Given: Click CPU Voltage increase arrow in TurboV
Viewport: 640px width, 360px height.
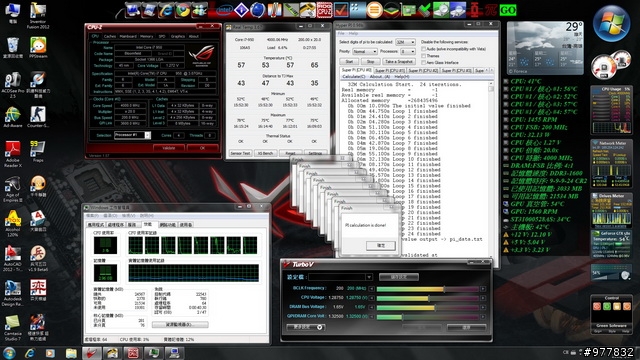Looking at the screenshot, I should (x=483, y=298).
